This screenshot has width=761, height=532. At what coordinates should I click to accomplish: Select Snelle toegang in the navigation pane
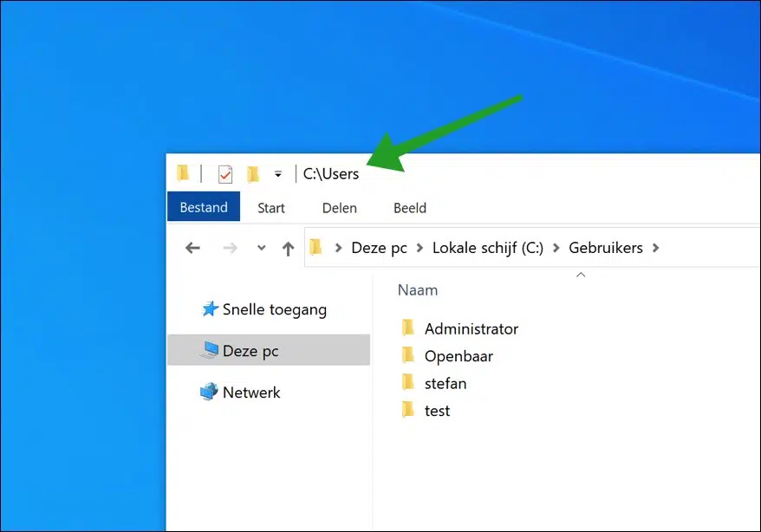(x=274, y=309)
